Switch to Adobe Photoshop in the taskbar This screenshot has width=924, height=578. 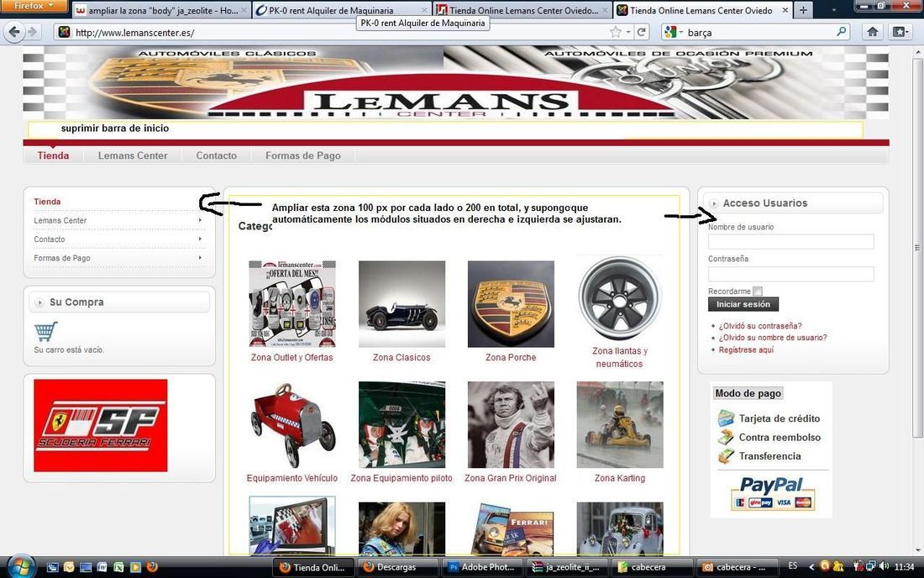[x=480, y=567]
